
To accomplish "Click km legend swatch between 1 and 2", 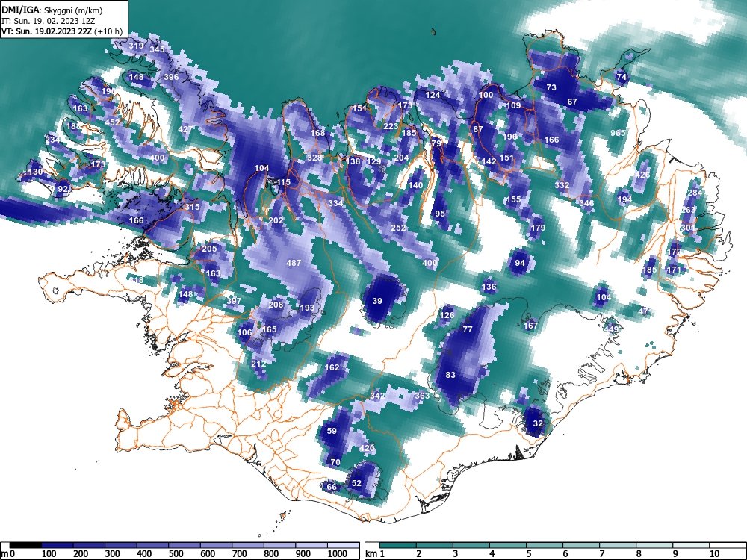I will click(398, 545).
